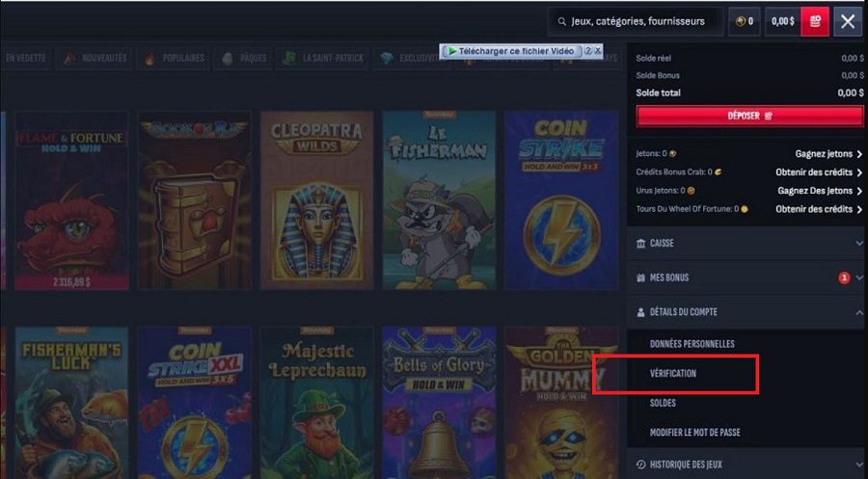Click the Nouveautés tab icon
The height and width of the screenshot is (479, 868).
(69, 58)
